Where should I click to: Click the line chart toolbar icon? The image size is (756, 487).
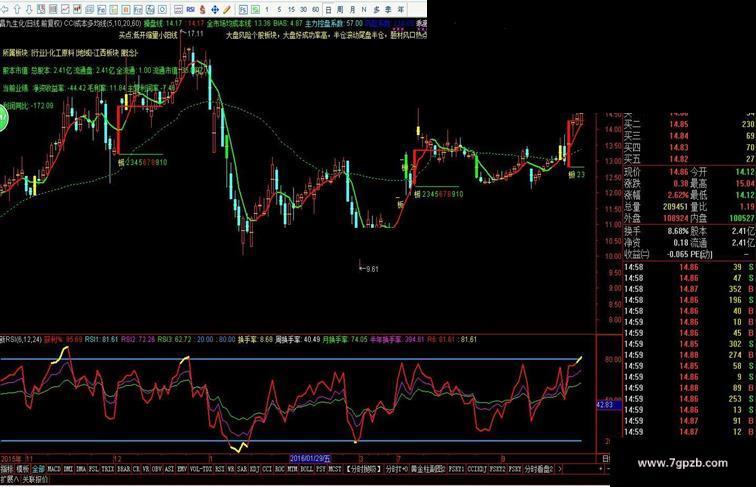65,10
